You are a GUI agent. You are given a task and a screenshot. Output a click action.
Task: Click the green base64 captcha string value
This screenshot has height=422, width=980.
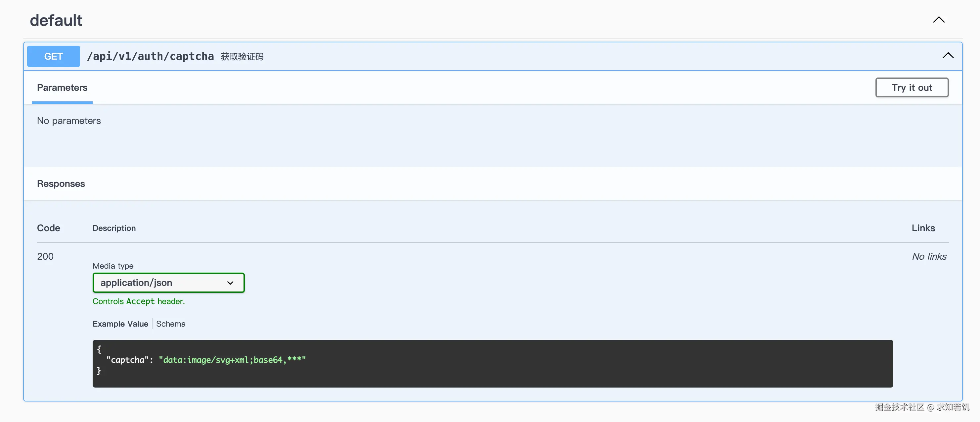click(232, 360)
